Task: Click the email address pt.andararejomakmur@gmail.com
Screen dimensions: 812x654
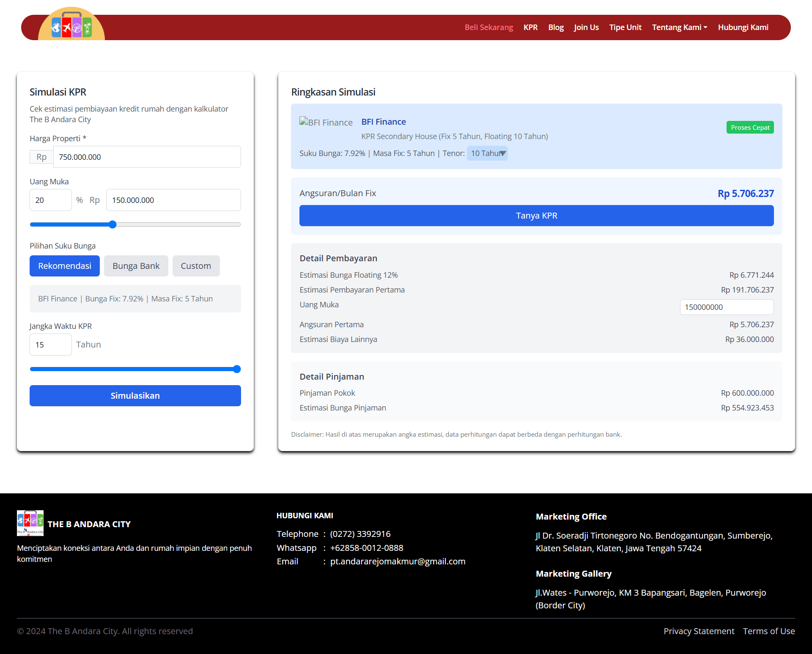Action: click(x=398, y=561)
